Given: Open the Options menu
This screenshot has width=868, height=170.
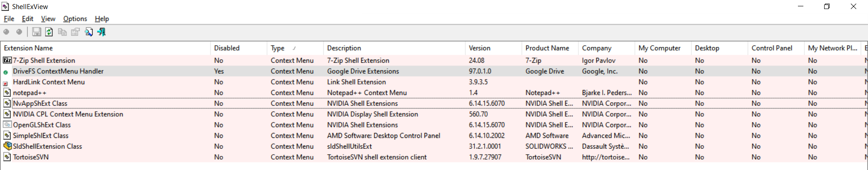Looking at the screenshot, I should pyautogui.click(x=75, y=19).
